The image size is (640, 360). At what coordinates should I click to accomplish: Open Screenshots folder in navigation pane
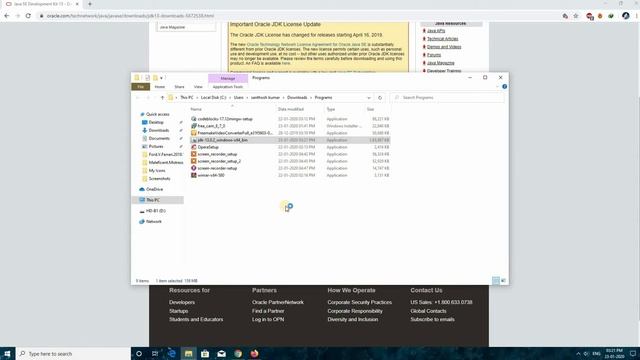point(159,178)
